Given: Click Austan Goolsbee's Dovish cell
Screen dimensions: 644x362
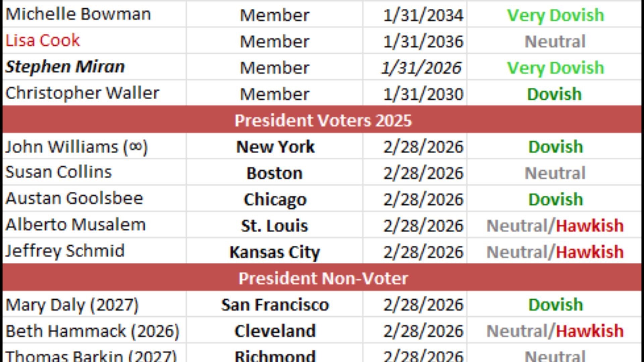Looking at the screenshot, I should (x=555, y=199).
